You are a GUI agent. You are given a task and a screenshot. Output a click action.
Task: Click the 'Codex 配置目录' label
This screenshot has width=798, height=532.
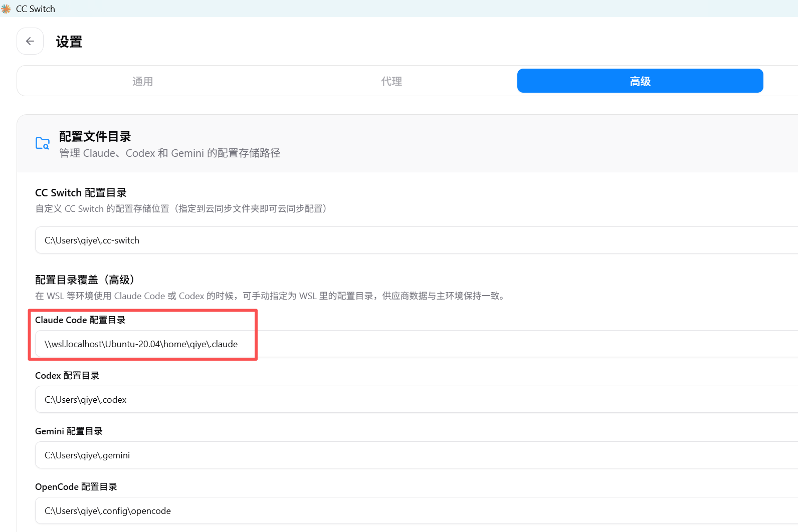tap(67, 376)
